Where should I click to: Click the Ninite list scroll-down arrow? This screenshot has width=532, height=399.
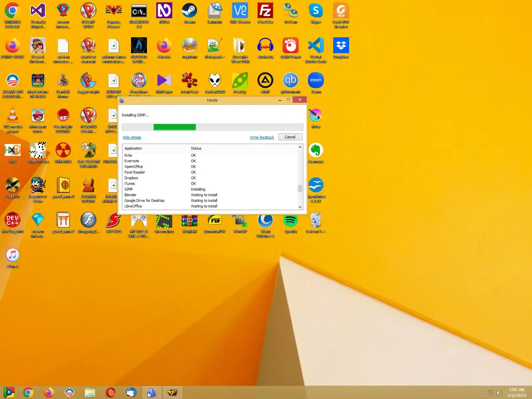click(x=300, y=207)
